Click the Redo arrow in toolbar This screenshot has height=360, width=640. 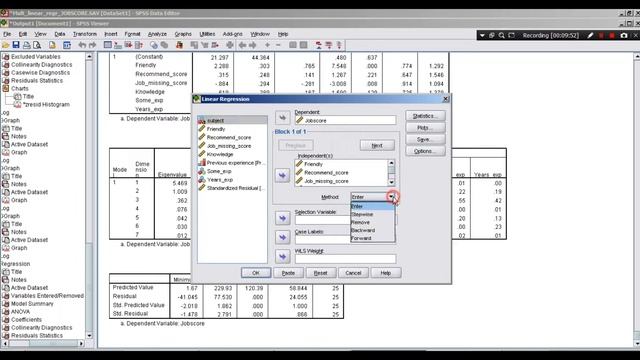[92, 45]
